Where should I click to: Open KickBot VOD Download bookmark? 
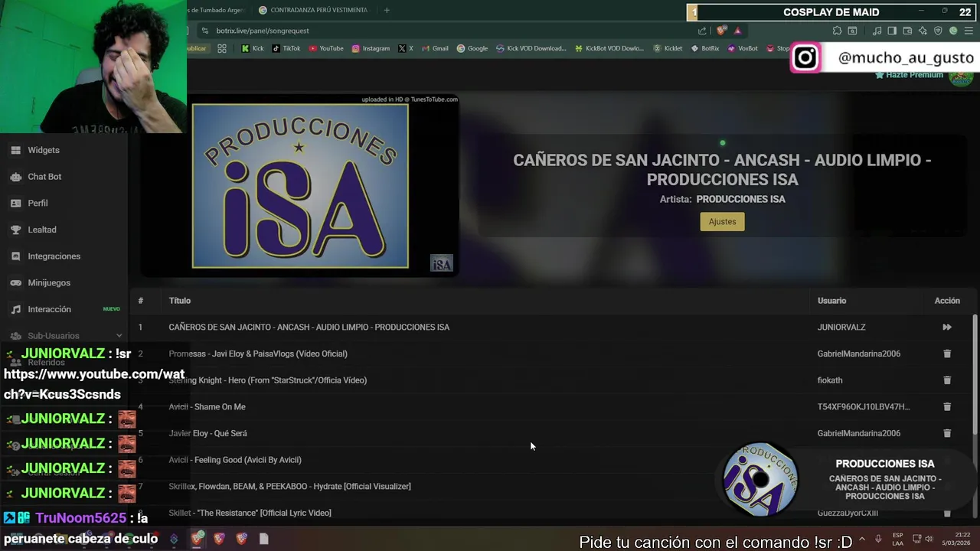[609, 48]
